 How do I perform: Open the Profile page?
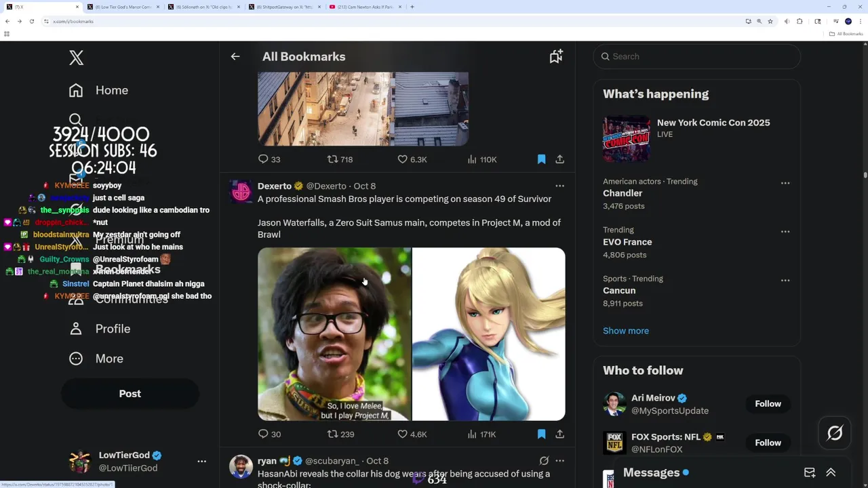tap(100, 329)
